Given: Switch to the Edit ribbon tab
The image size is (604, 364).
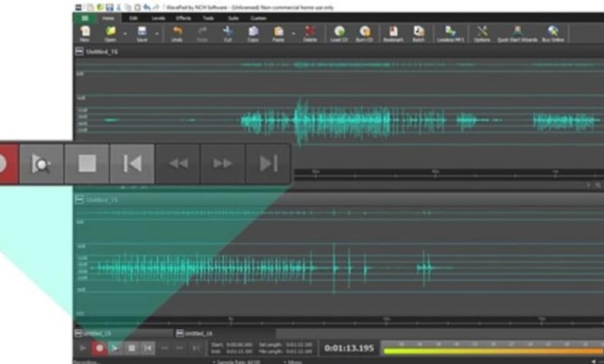Looking at the screenshot, I should click(133, 18).
